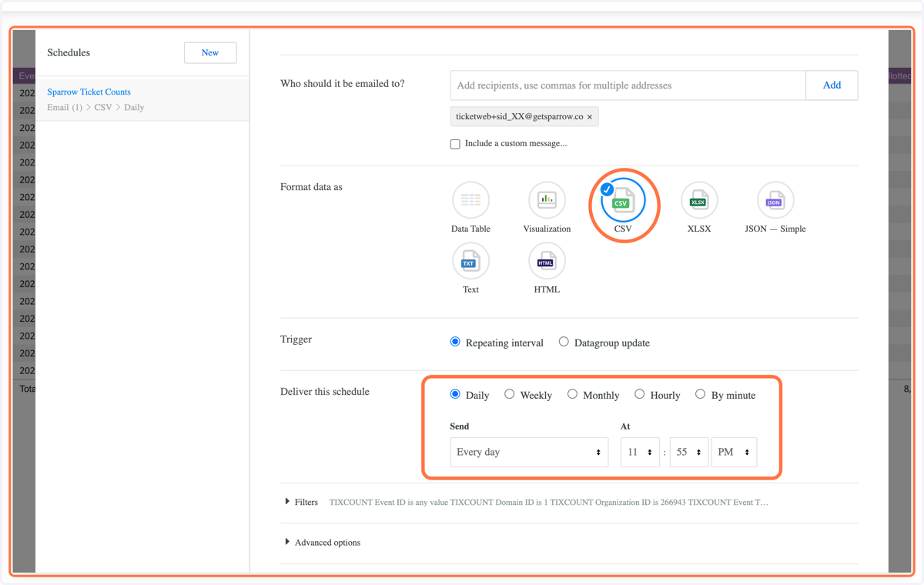Viewport: 924px width, 585px height.
Task: Open the Sparrow Ticket Counts schedule
Action: 89,92
